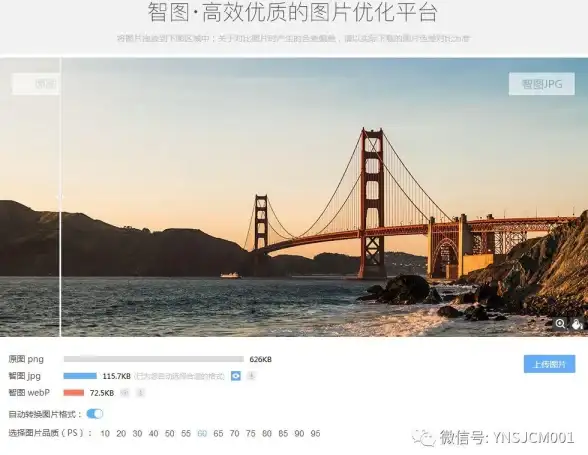Viewport: 588px width, 455px height.
Task: Click the 原图 label on the image
Action: click(x=36, y=84)
